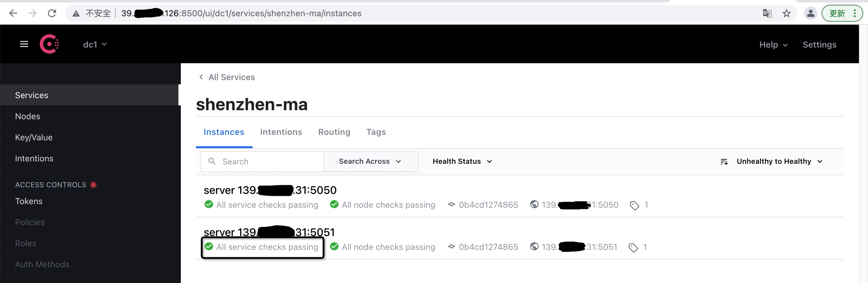This screenshot has width=868, height=283.
Task: Click tag icon for server port 5050
Action: coord(634,206)
